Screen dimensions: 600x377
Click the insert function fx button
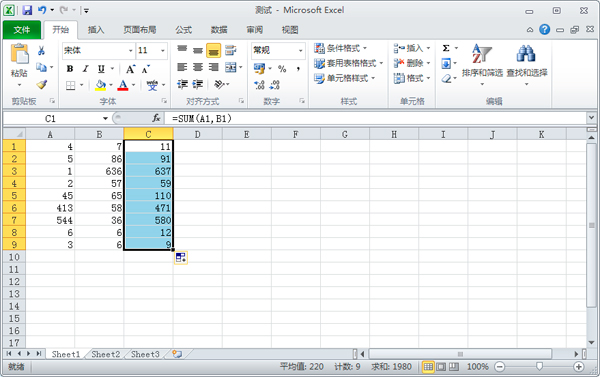pos(156,118)
